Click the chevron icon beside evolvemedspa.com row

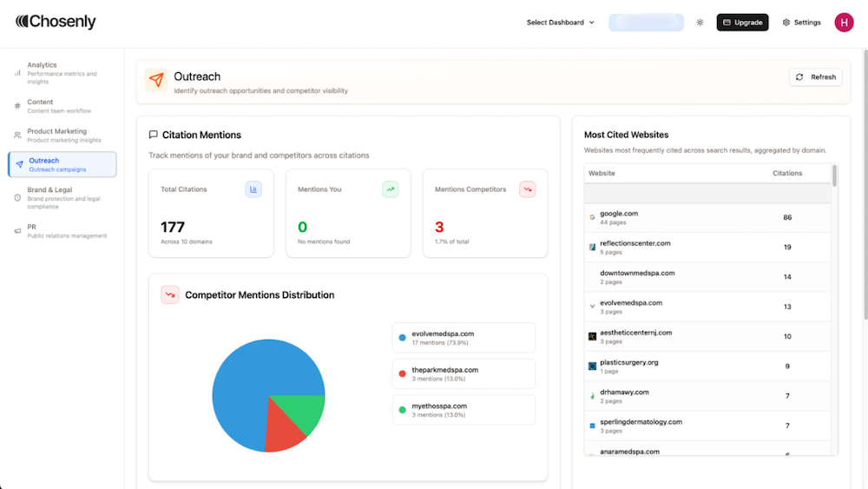point(592,307)
